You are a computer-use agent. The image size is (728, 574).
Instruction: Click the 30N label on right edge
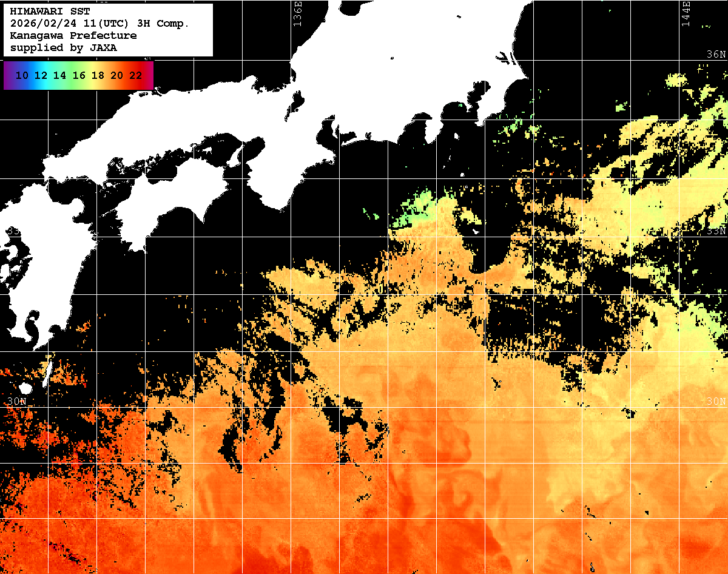716,402
